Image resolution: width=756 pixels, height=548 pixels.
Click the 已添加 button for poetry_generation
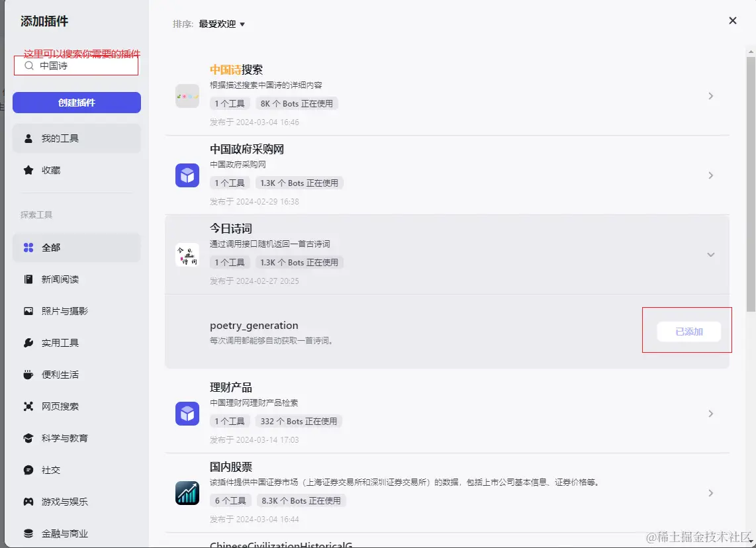(689, 332)
